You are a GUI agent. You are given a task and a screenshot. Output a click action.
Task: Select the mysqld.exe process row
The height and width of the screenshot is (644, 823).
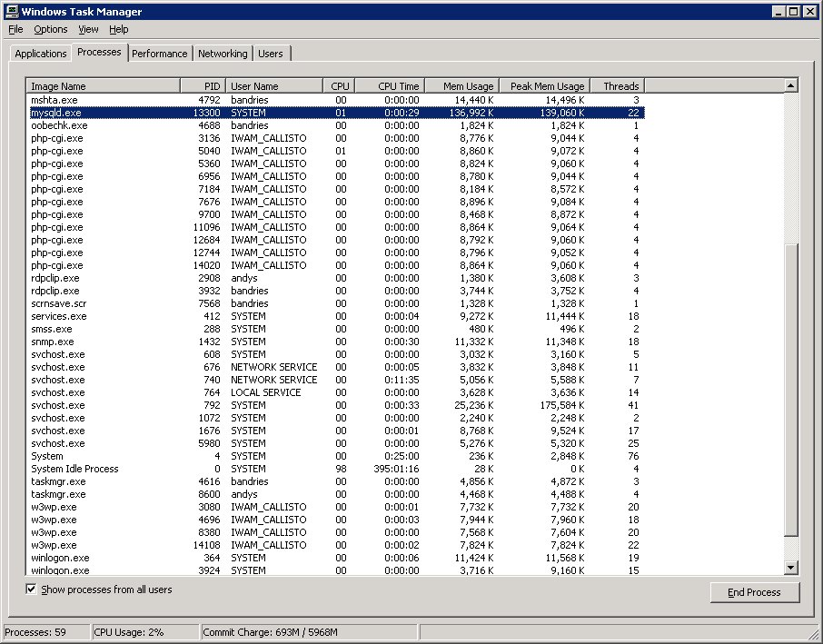pyautogui.click(x=56, y=113)
